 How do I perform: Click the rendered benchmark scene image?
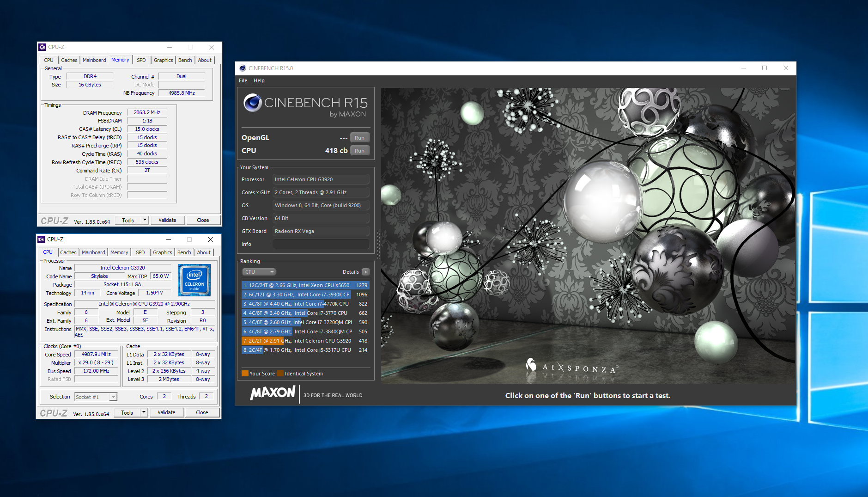[588, 235]
